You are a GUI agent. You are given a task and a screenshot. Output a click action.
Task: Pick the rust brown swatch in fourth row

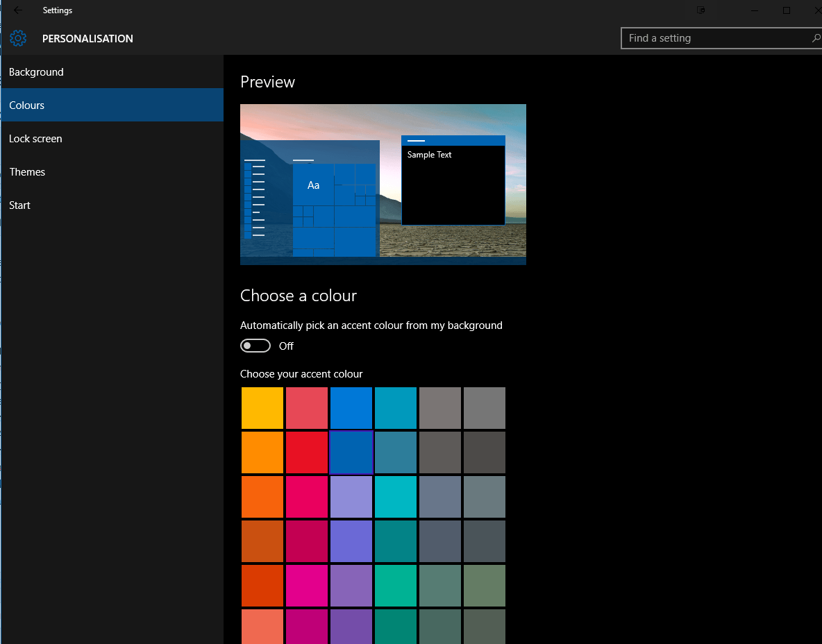pyautogui.click(x=262, y=541)
